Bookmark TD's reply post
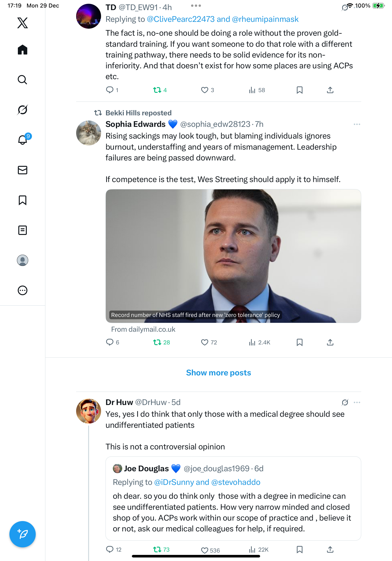 tap(299, 90)
